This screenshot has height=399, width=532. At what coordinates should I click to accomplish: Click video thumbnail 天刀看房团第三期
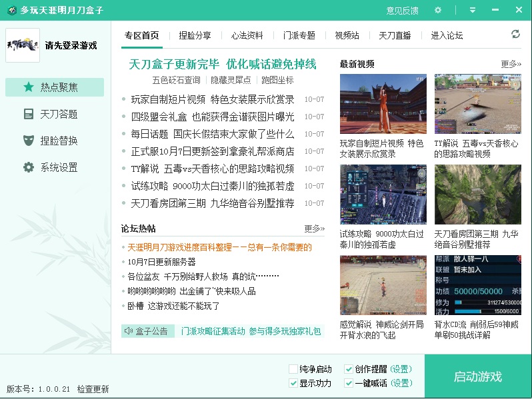click(478, 195)
